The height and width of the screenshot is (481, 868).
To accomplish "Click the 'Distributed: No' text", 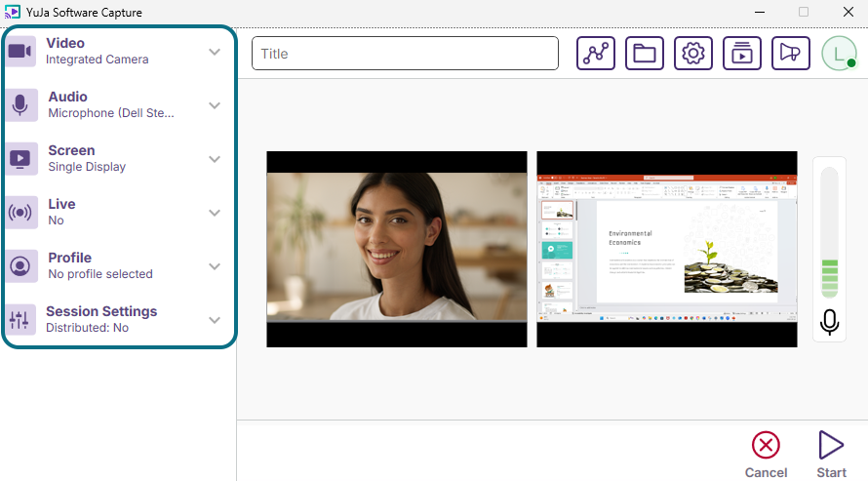I will tap(88, 328).
